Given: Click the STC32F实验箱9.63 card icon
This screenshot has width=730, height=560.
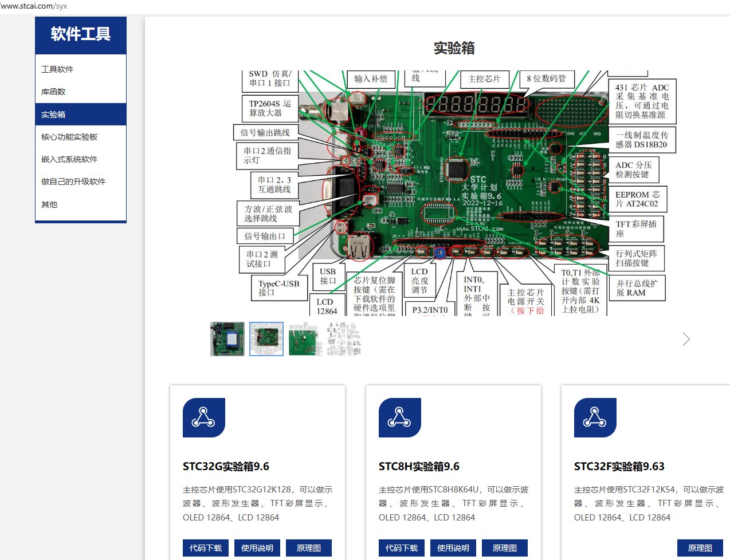Looking at the screenshot, I should 595,417.
